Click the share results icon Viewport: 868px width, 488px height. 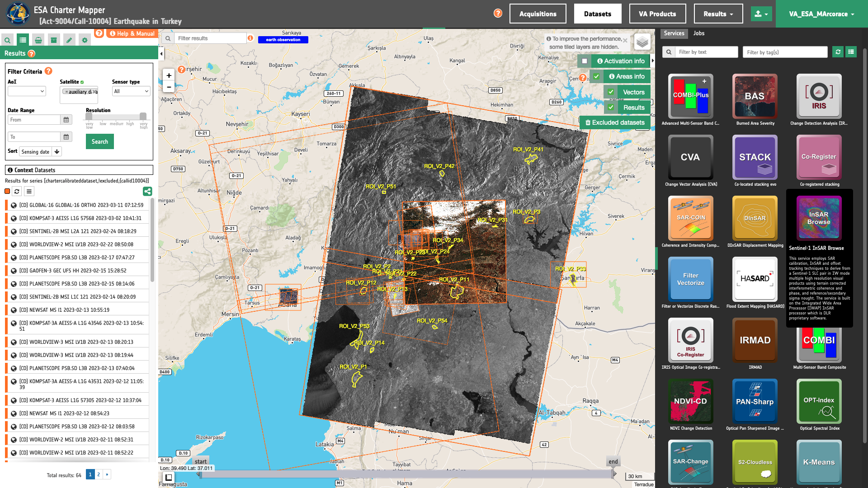[147, 191]
